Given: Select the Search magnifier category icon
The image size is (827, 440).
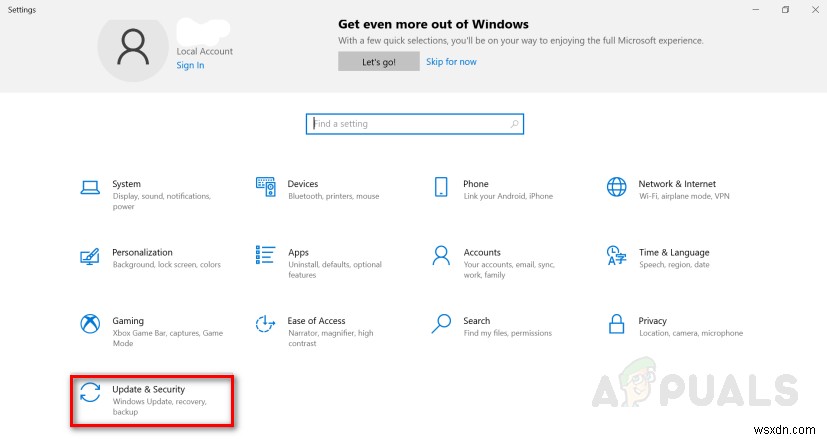Looking at the screenshot, I should (x=441, y=324).
